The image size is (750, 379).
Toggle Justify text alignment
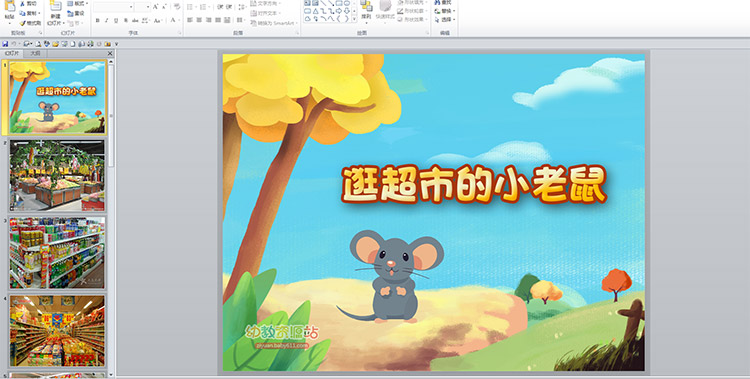pyautogui.click(x=218, y=20)
